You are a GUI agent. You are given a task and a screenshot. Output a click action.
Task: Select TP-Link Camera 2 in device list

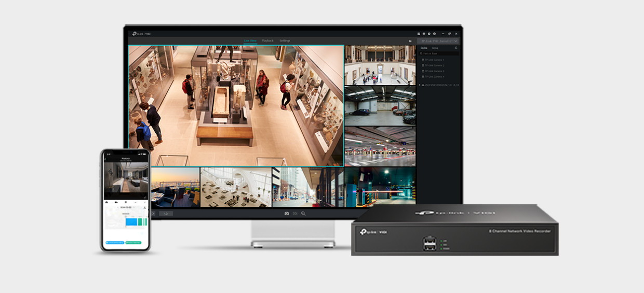click(433, 65)
